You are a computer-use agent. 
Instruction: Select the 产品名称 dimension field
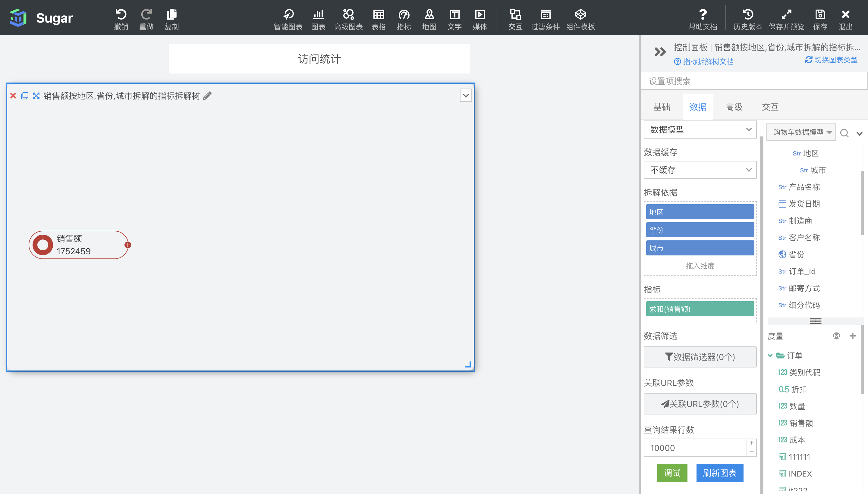[x=799, y=187]
